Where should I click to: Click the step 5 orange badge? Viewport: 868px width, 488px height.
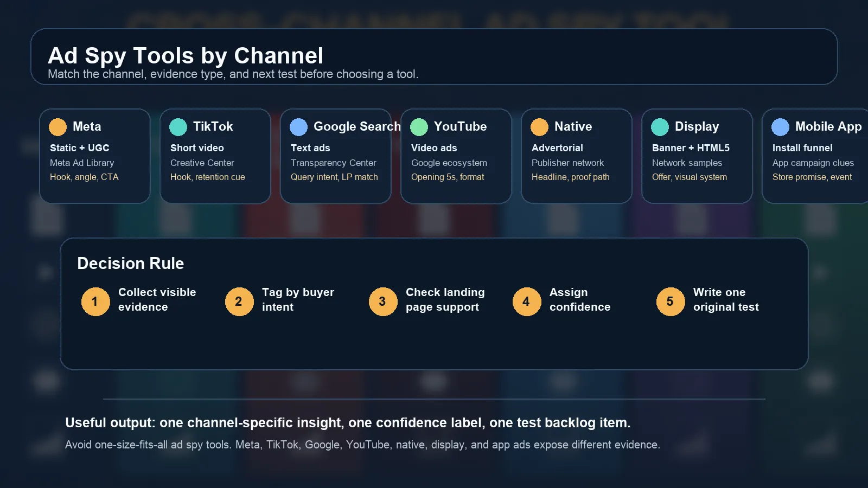[x=670, y=301]
